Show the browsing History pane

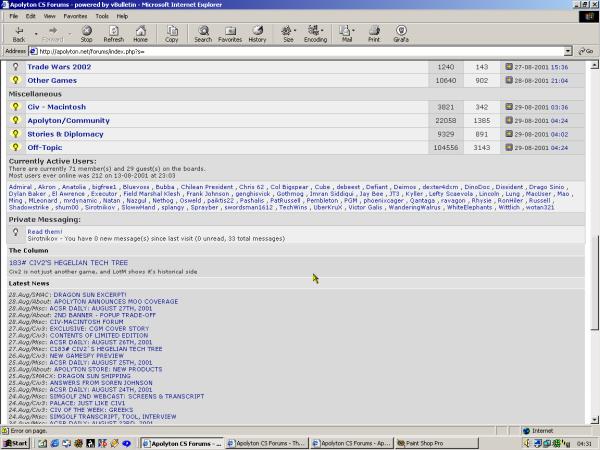[x=257, y=34]
